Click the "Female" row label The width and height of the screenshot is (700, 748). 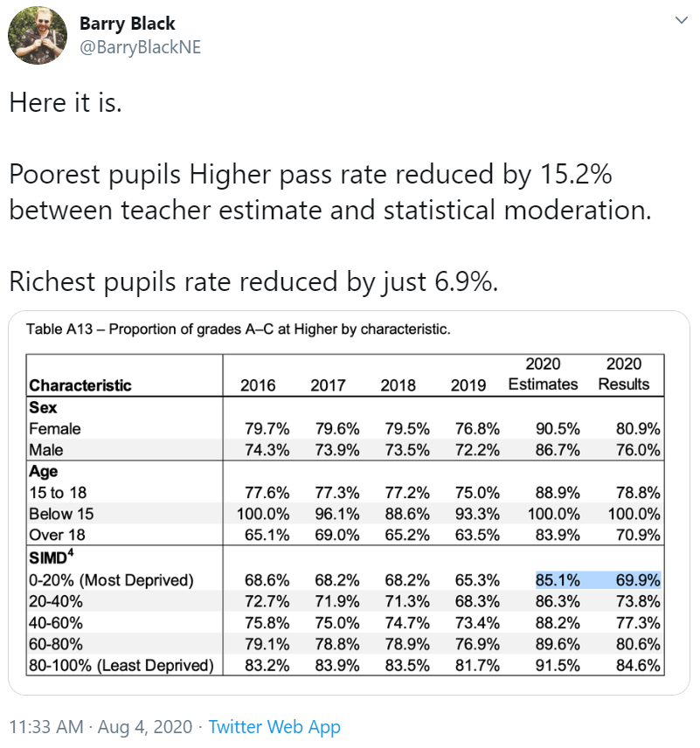coord(55,429)
